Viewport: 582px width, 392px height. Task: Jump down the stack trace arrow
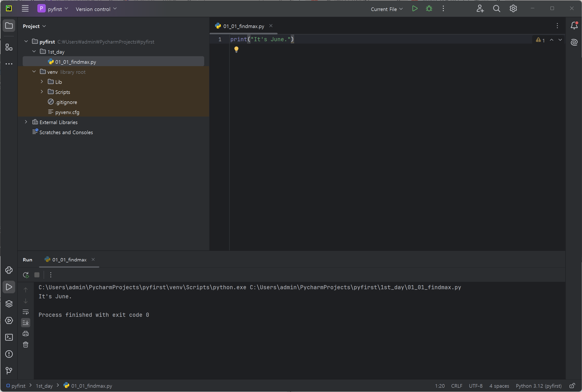pyautogui.click(x=25, y=301)
